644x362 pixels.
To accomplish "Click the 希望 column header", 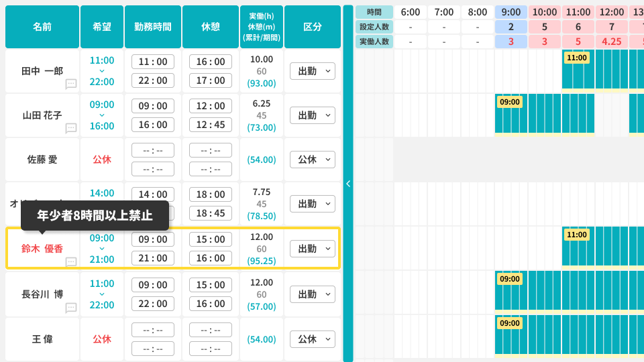I will pyautogui.click(x=102, y=27).
